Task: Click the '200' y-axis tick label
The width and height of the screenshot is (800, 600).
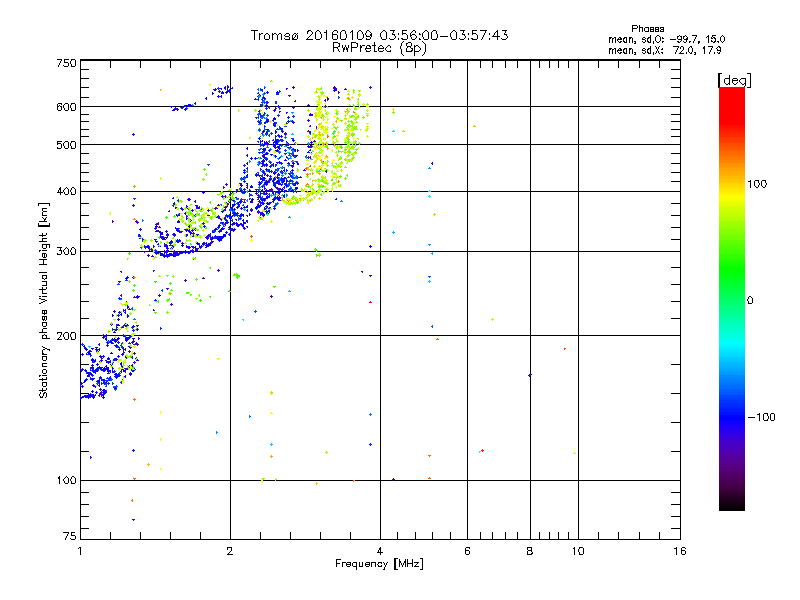Action: pyautogui.click(x=66, y=336)
